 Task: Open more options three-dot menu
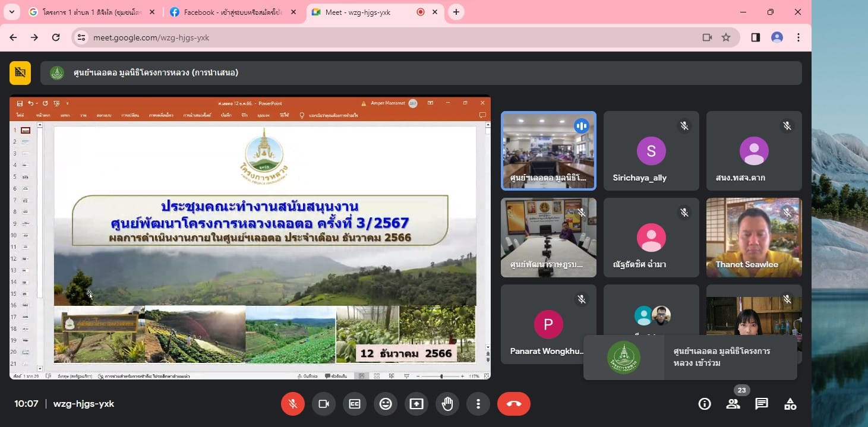[x=478, y=404]
